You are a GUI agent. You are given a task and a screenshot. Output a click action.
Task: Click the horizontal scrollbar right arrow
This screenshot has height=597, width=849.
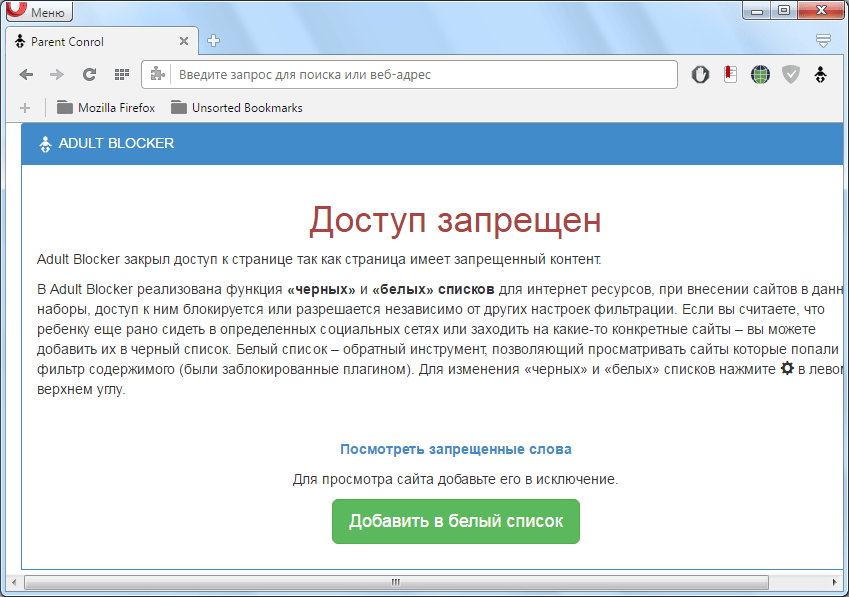coord(831,581)
